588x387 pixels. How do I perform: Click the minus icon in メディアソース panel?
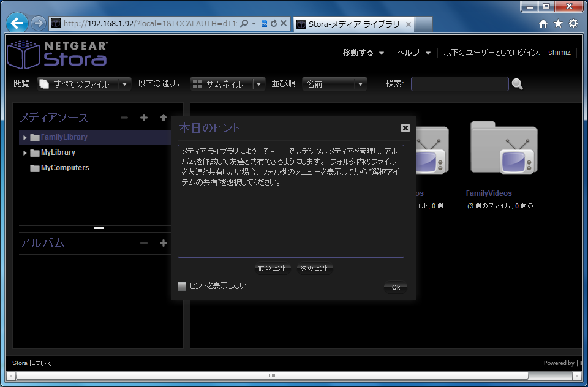124,118
